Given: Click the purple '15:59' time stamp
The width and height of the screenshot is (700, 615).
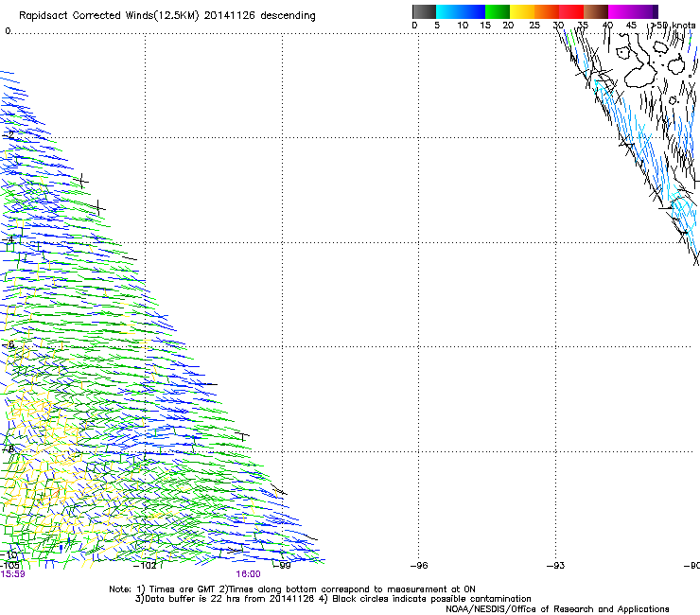Looking at the screenshot, I should [13, 574].
